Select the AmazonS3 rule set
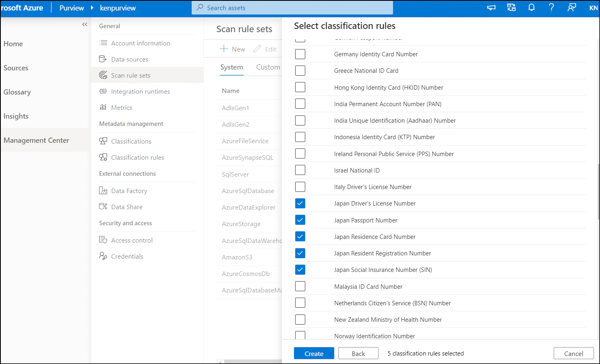The image size is (600, 364). coord(237,257)
